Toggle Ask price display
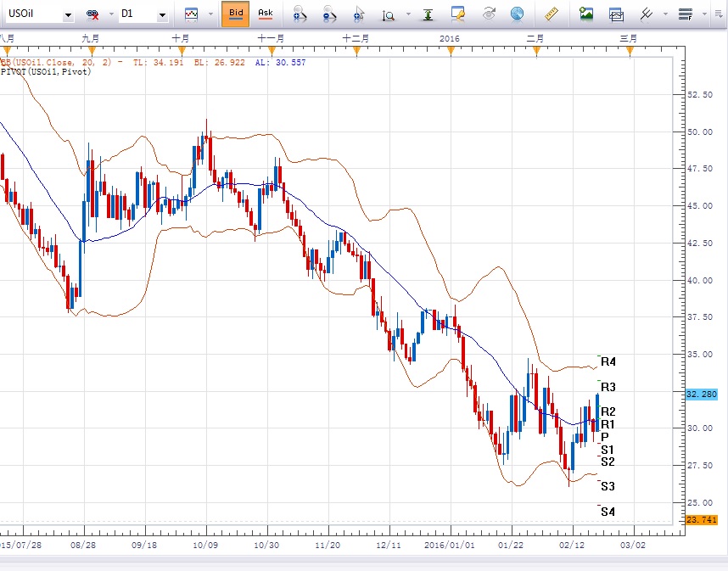Viewport: 728px width, 571px height. (x=265, y=14)
